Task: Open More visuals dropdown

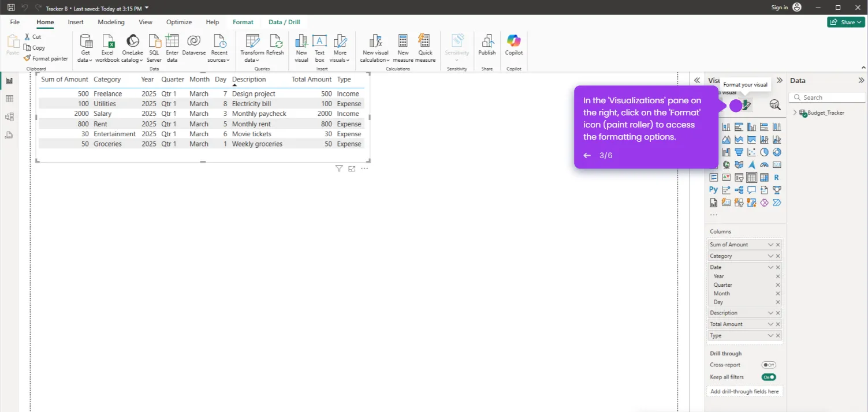Action: (340, 48)
